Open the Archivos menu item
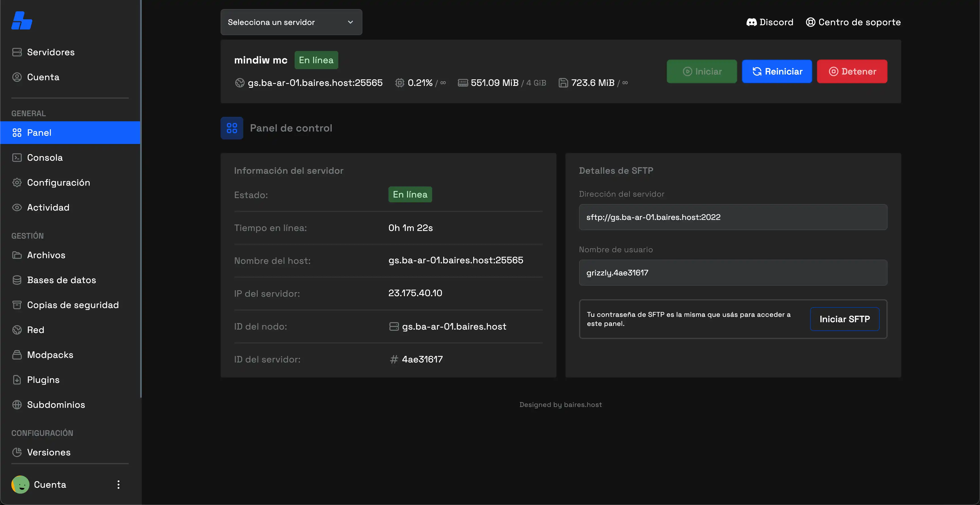 tap(46, 255)
